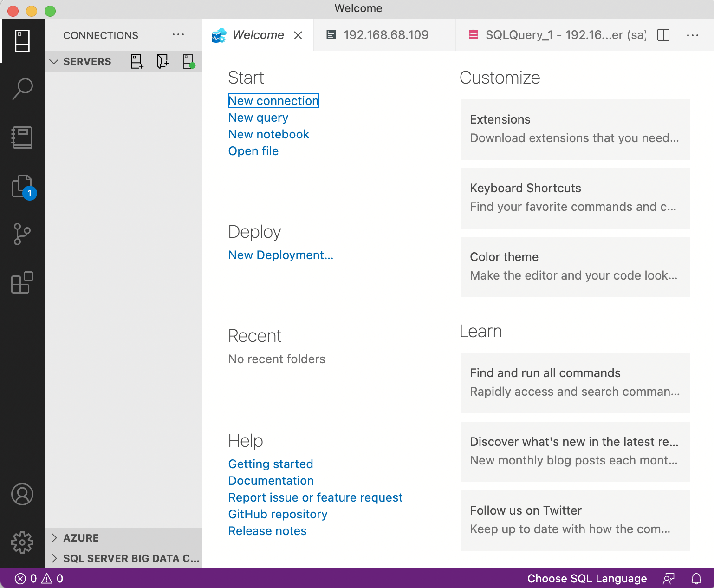714x588 pixels.
Task: Click the New query link
Action: pos(258,118)
